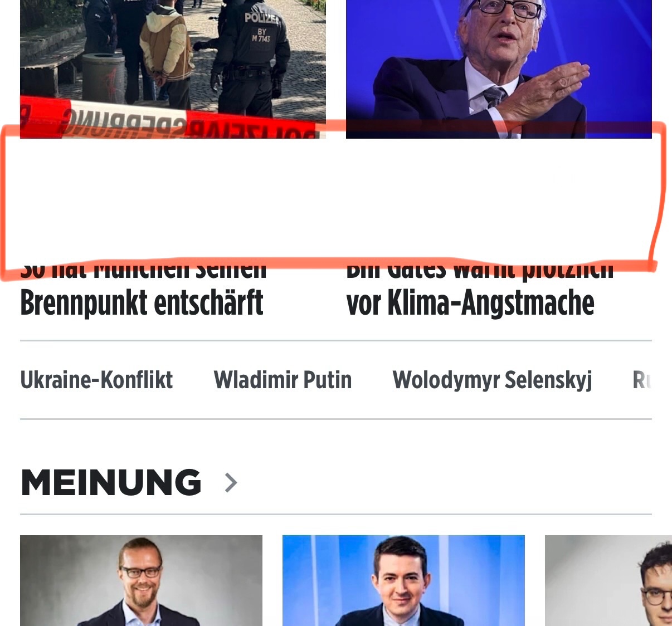Open the MEINUNG section chevron arrow
This screenshot has height=626, width=672.
pyautogui.click(x=231, y=482)
